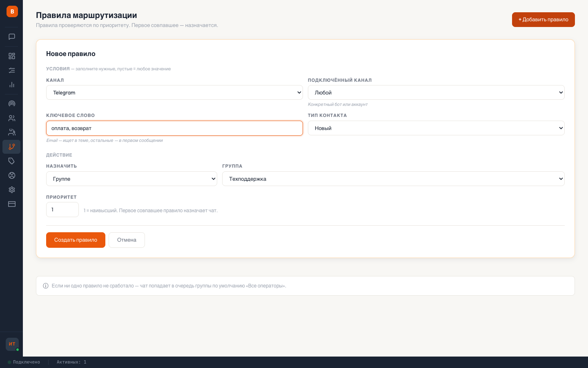Screen dimensions: 588x368
Task: Open billing via the credit card icon
Action: pyautogui.click(x=12, y=204)
